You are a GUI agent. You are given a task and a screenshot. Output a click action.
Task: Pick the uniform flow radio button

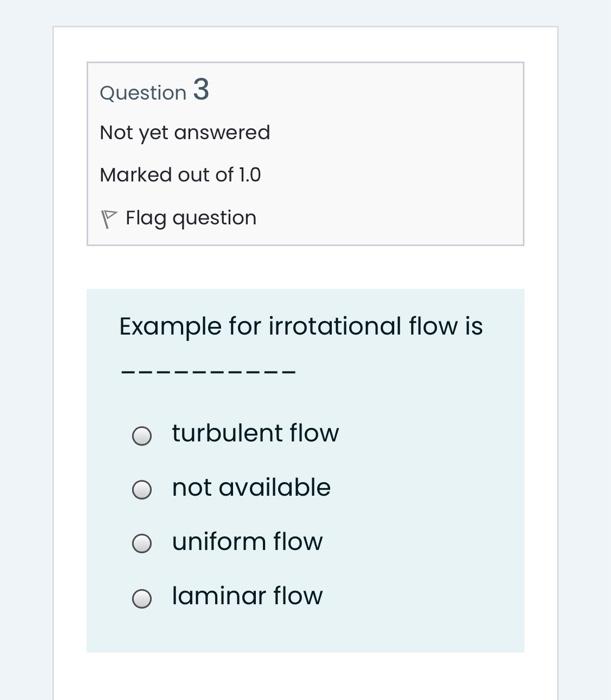point(143,543)
